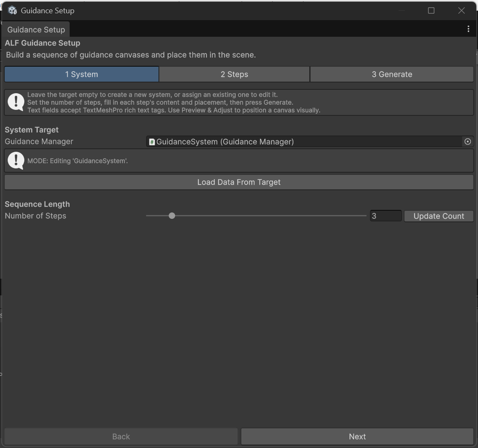Image resolution: width=478 pixels, height=448 pixels.
Task: Open the object picker for Guidance Manager
Action: 467,141
